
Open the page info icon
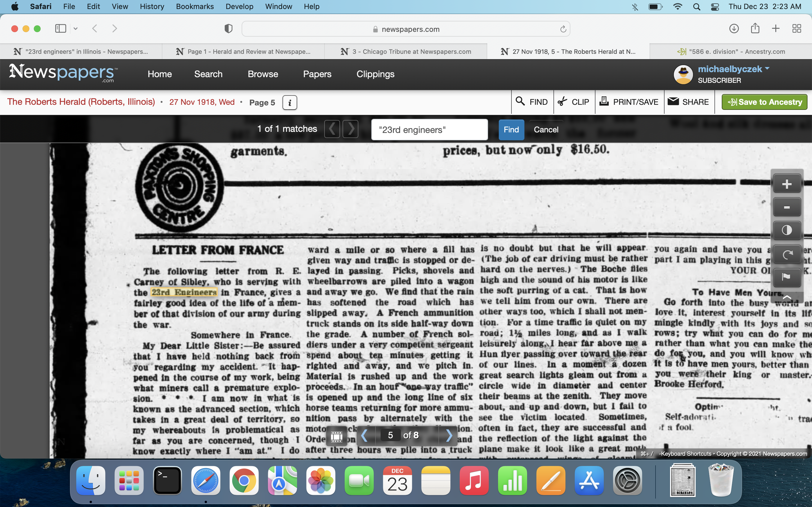click(290, 102)
